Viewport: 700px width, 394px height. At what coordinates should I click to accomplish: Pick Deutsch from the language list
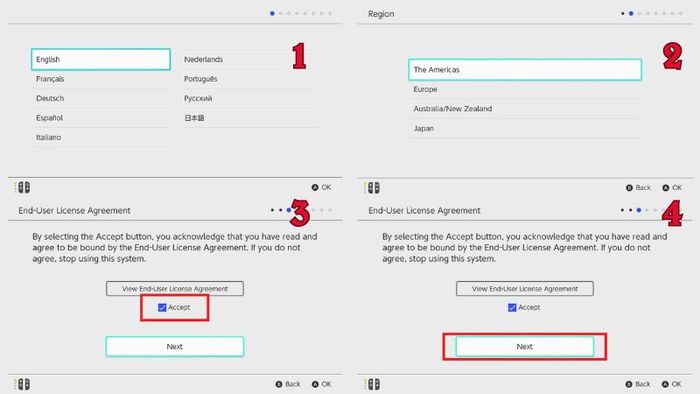[x=101, y=98]
